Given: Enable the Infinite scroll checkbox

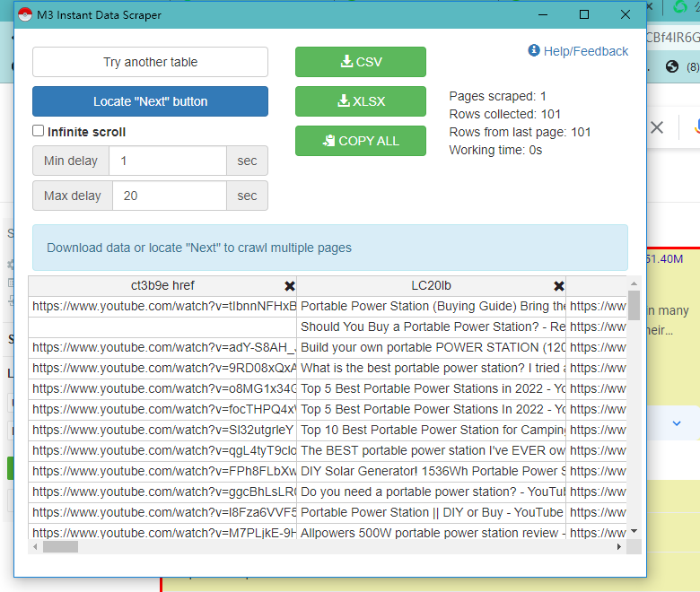Looking at the screenshot, I should tap(39, 131).
